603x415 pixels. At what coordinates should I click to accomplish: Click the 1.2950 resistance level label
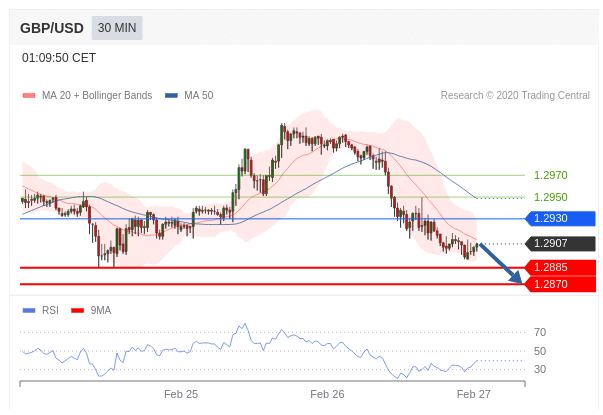[550, 197]
